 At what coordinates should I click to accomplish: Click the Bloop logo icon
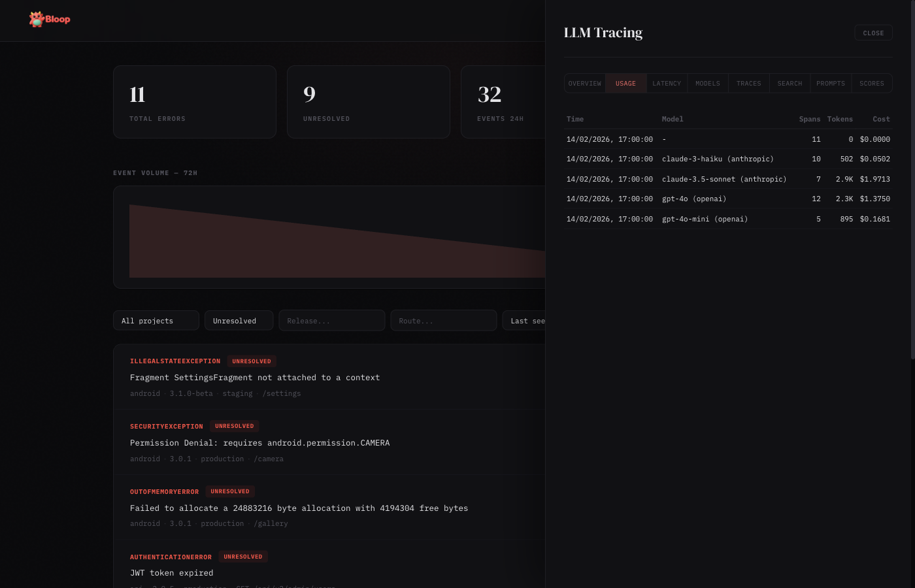[x=36, y=19]
